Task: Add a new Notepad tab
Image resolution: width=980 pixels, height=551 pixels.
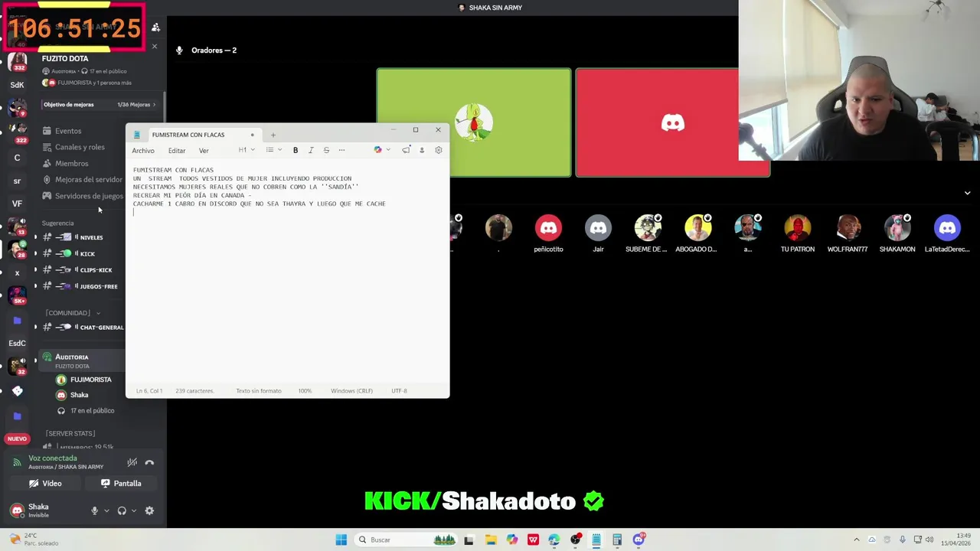Action: (x=273, y=135)
